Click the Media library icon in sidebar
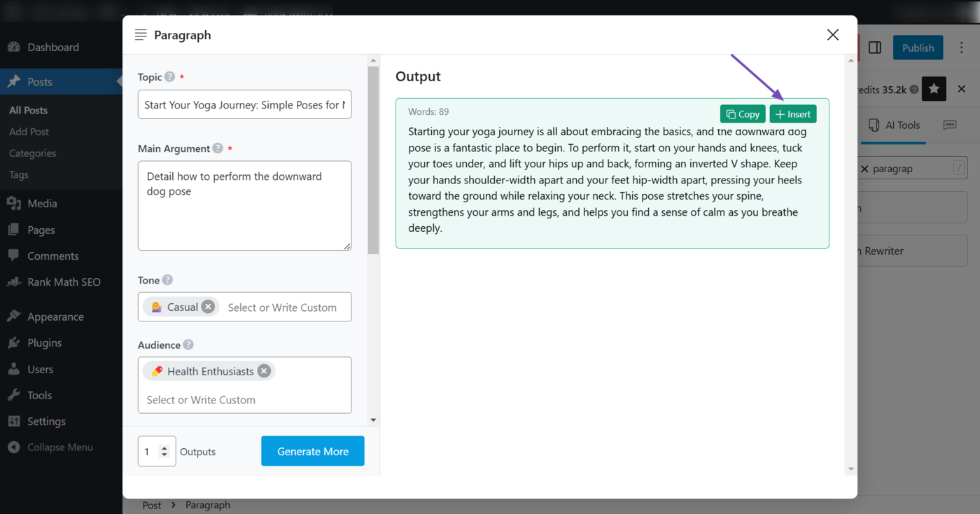 point(13,203)
